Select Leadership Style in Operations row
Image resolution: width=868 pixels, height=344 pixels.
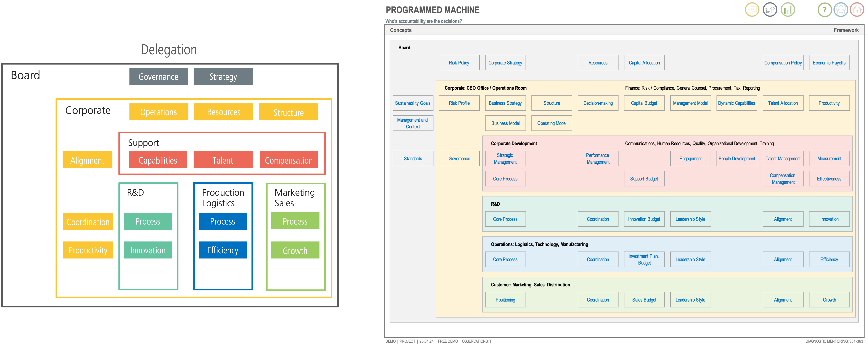690,259
